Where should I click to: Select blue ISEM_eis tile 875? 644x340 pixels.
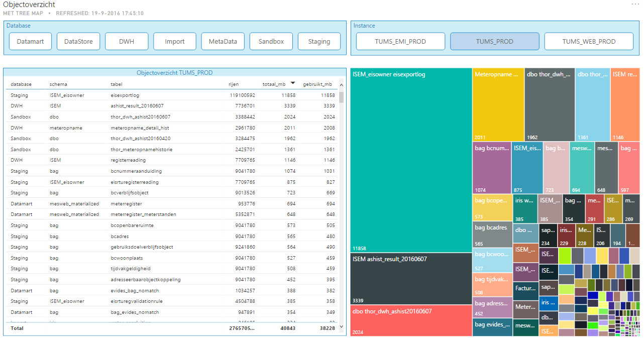coord(527,168)
